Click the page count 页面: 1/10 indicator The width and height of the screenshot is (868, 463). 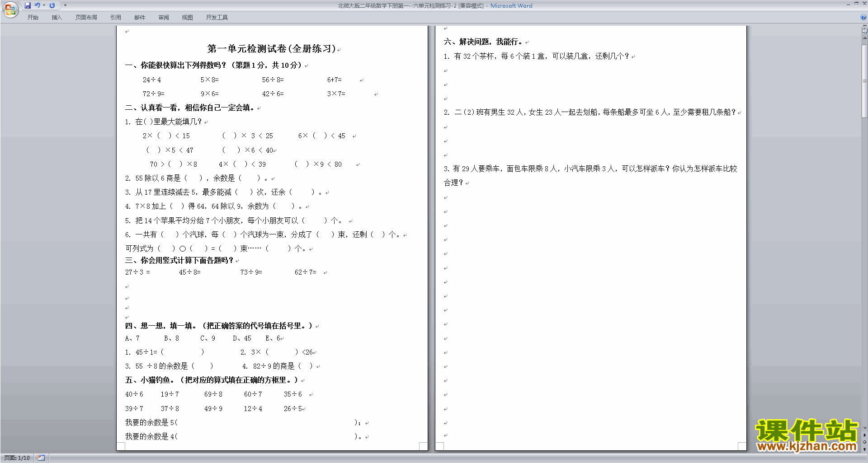point(17,458)
